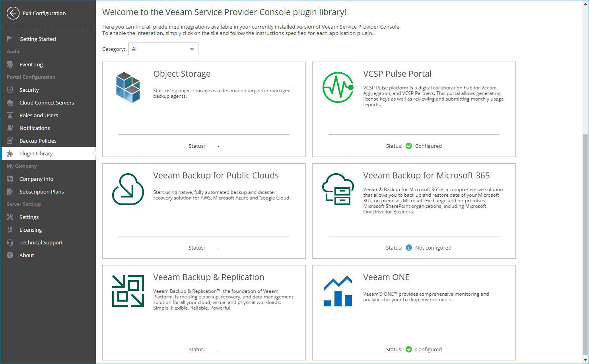Open Cloud Connect Servers page
589x364 pixels.
[48, 103]
